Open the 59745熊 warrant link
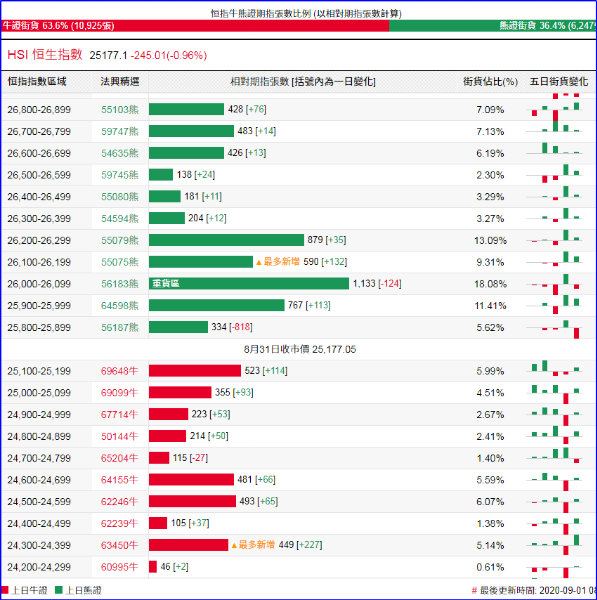Screen dimensions: 597x600 (x=120, y=175)
